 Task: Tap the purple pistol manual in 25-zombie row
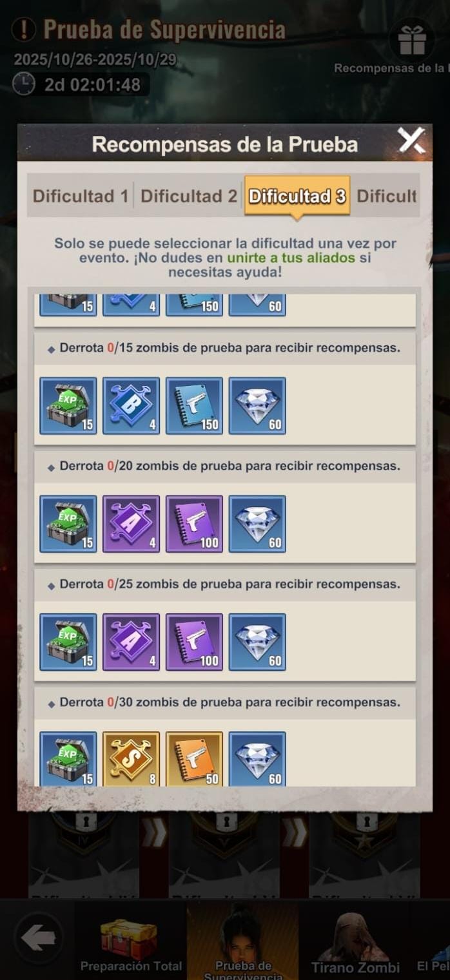pos(194,642)
